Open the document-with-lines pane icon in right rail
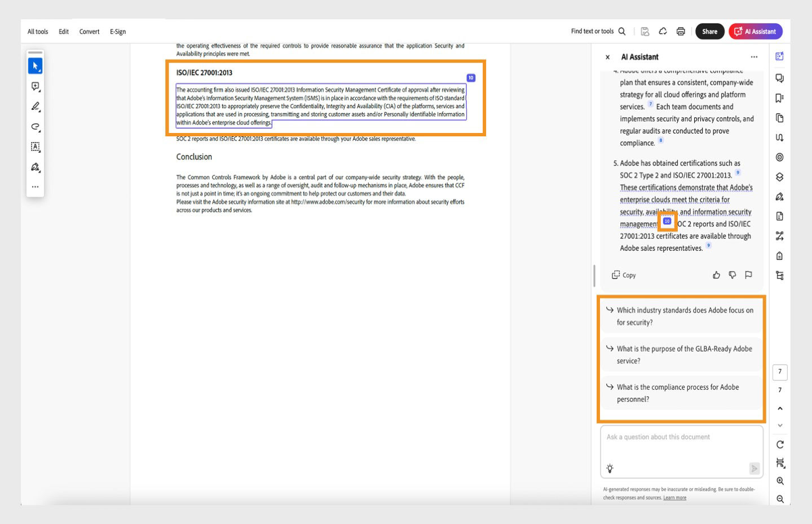 pos(779,216)
